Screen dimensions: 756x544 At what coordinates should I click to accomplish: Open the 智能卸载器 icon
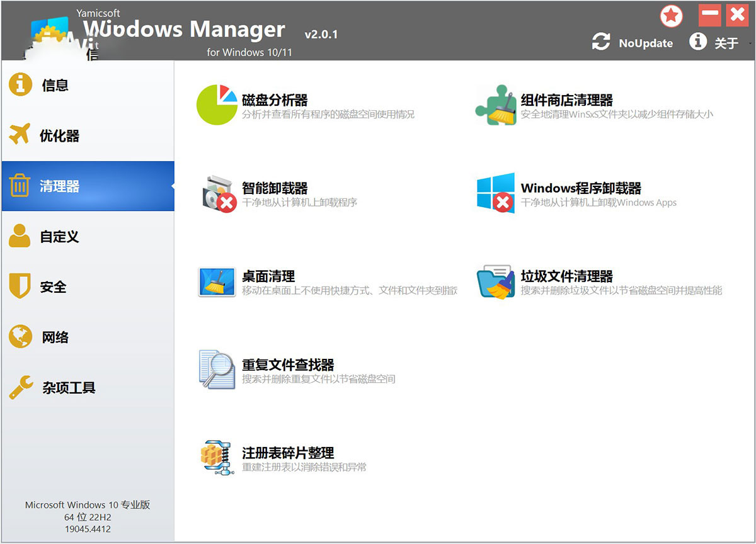pos(219,193)
